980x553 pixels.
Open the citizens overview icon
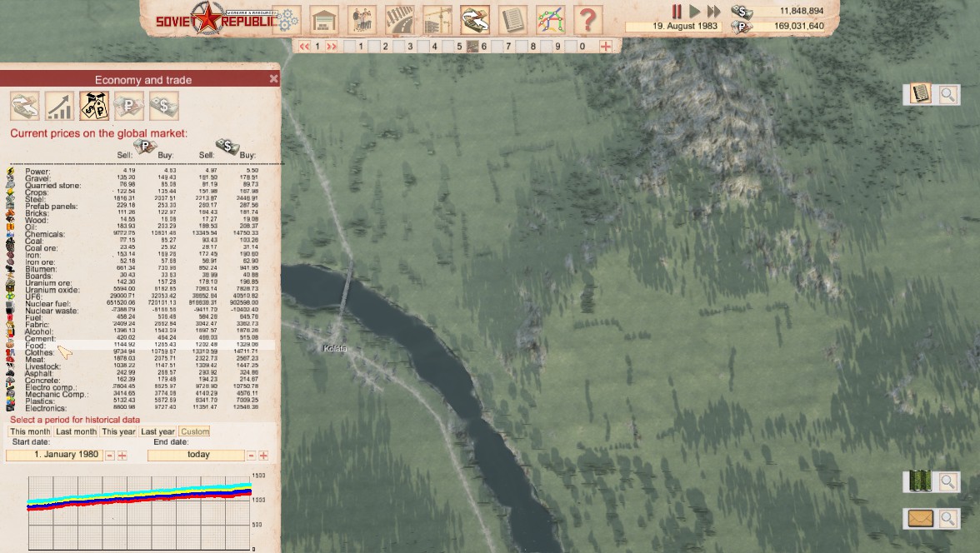click(362, 19)
